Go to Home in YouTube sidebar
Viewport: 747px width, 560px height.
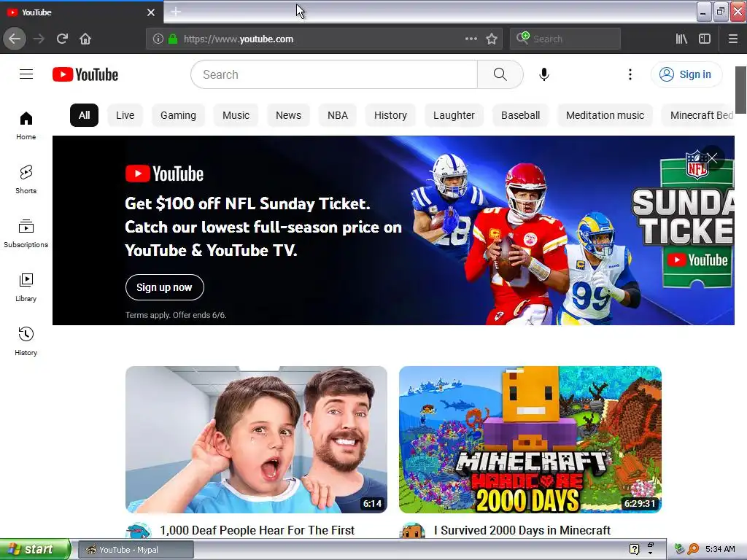coord(26,125)
